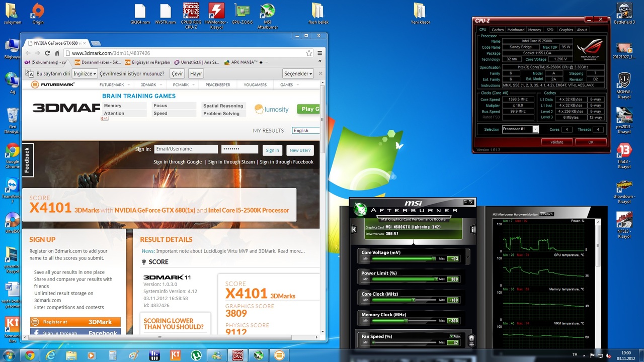
Task: Expand the Core Voltage dropdown arrow
Action: pos(467,257)
